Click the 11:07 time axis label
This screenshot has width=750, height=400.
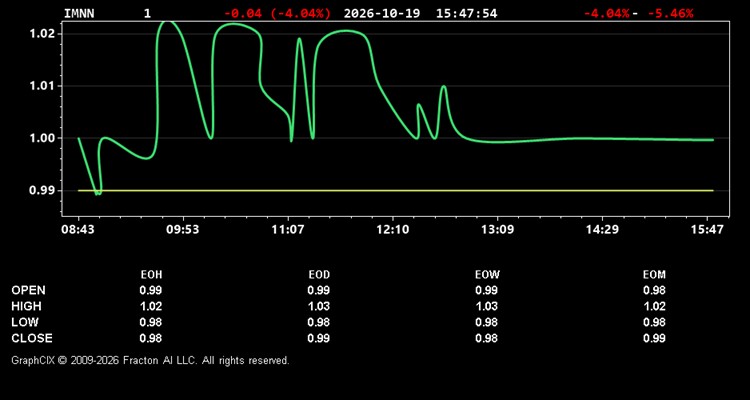[288, 229]
